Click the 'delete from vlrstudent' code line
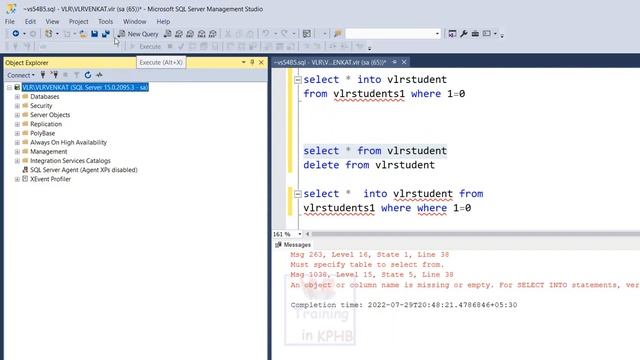 pos(369,165)
